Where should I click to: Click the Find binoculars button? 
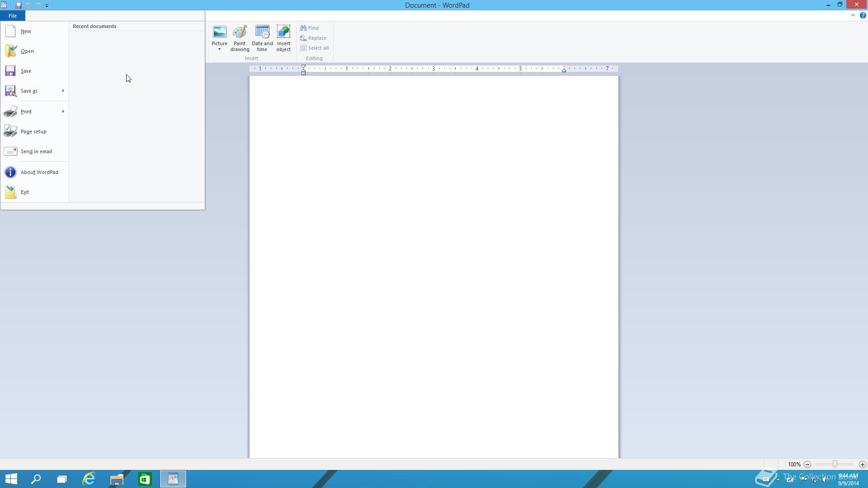(x=309, y=28)
